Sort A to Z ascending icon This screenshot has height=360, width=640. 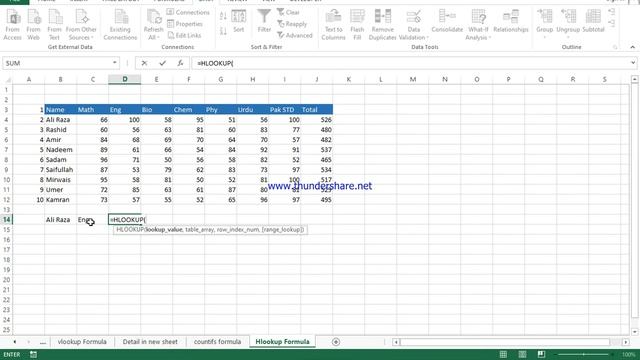coord(223,16)
